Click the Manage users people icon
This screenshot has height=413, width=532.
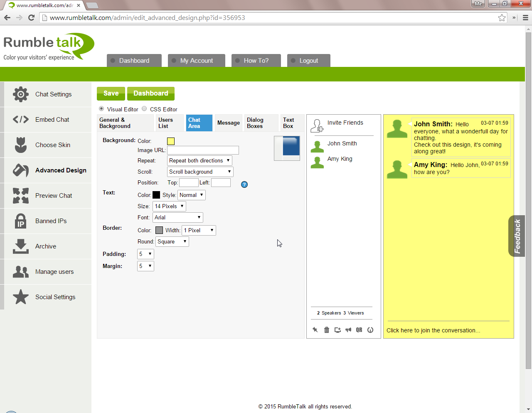[21, 272]
